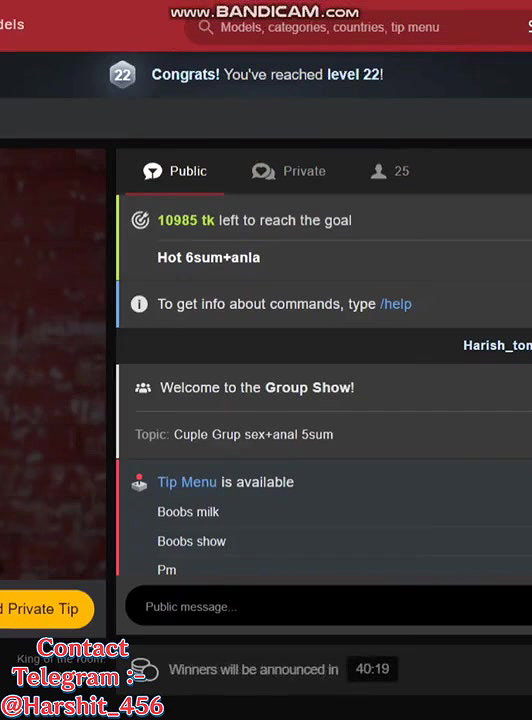Click the Group Show people icon
The width and height of the screenshot is (532, 720).
click(143, 388)
